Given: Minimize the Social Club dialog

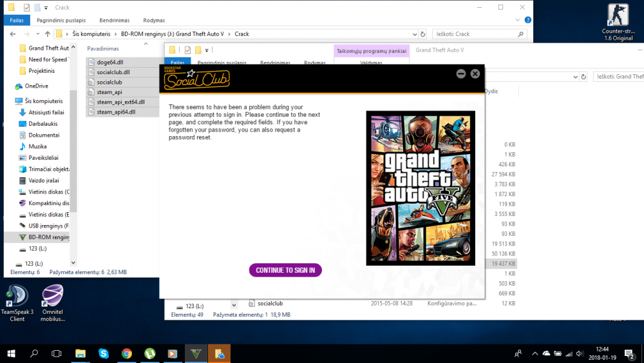Looking at the screenshot, I should tap(461, 74).
